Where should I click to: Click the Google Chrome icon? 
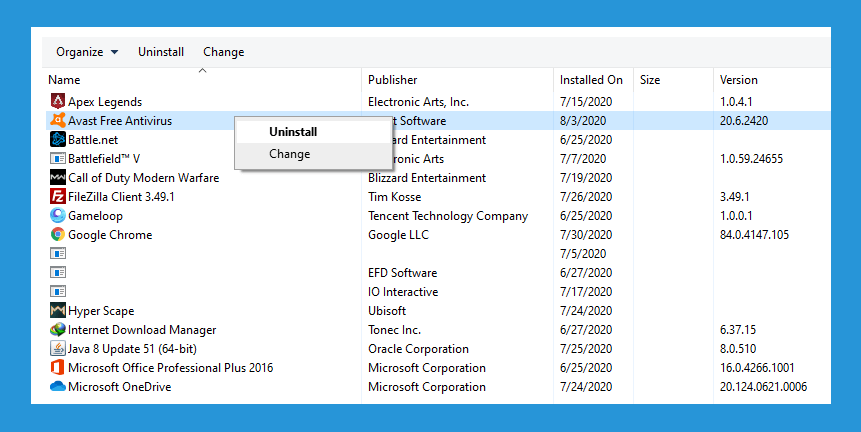(58, 234)
